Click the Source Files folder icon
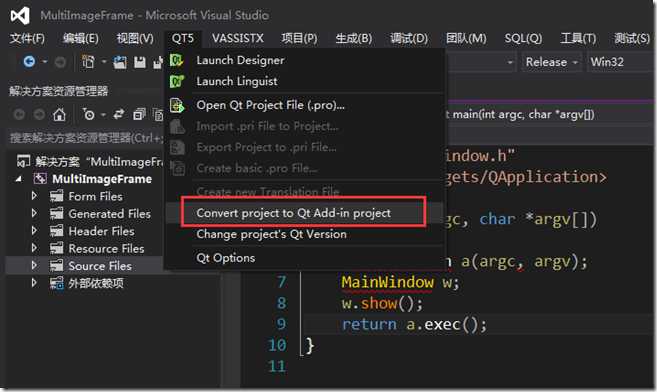This screenshot has width=657, height=392. coord(57,266)
